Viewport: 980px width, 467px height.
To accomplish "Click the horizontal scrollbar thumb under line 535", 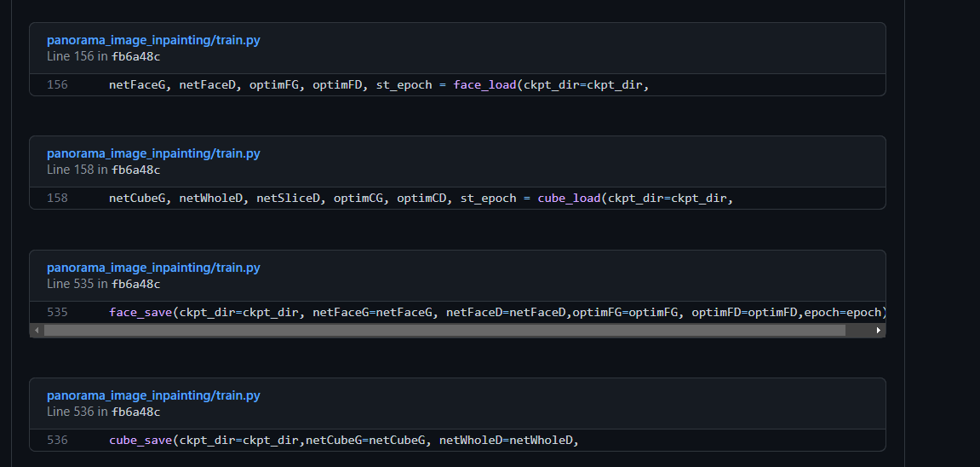I will 444,330.
